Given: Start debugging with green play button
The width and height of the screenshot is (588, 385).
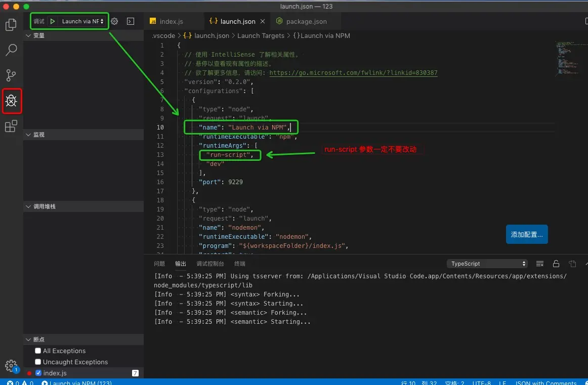Looking at the screenshot, I should (53, 21).
